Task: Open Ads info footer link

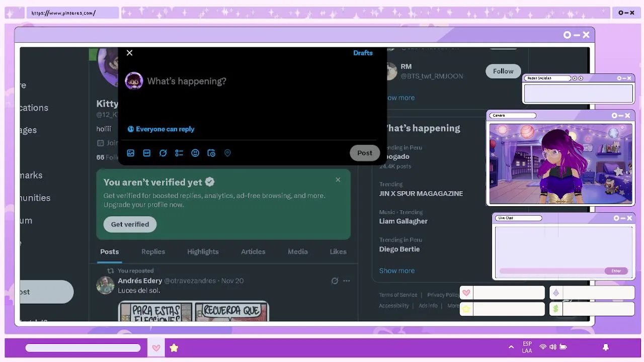Action: [428, 306]
